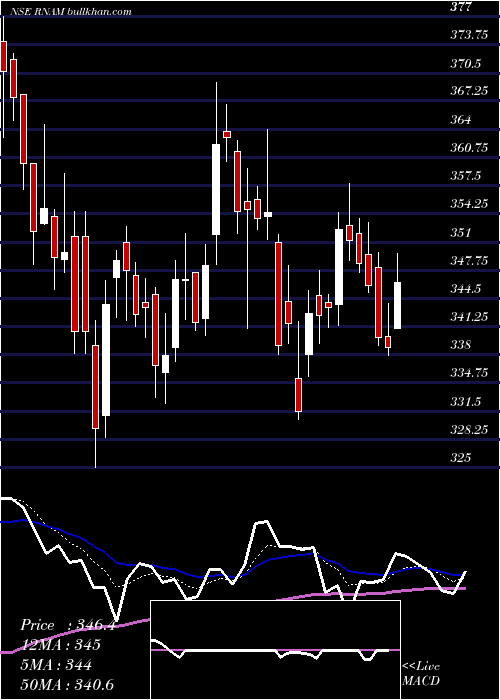Click the tall white candle reaching 361
This screenshot has width=500, height=700.
[216, 189]
